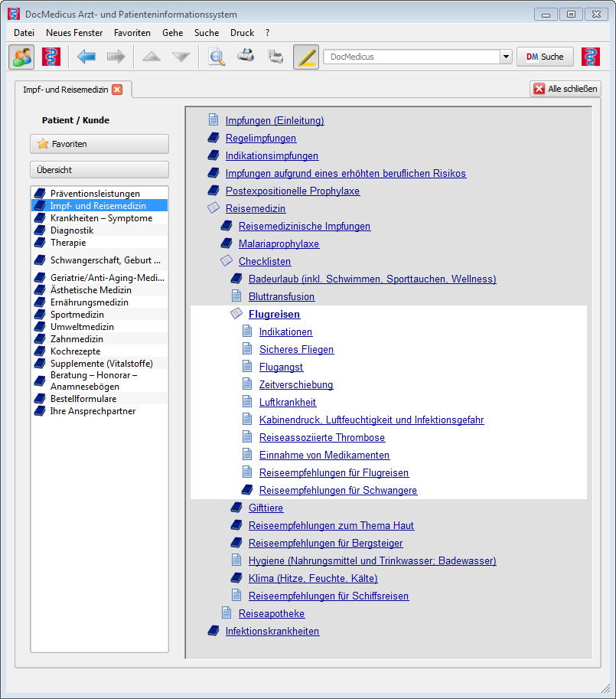Select Ästhetische Medizin entry
The image size is (616, 699).
99,289
